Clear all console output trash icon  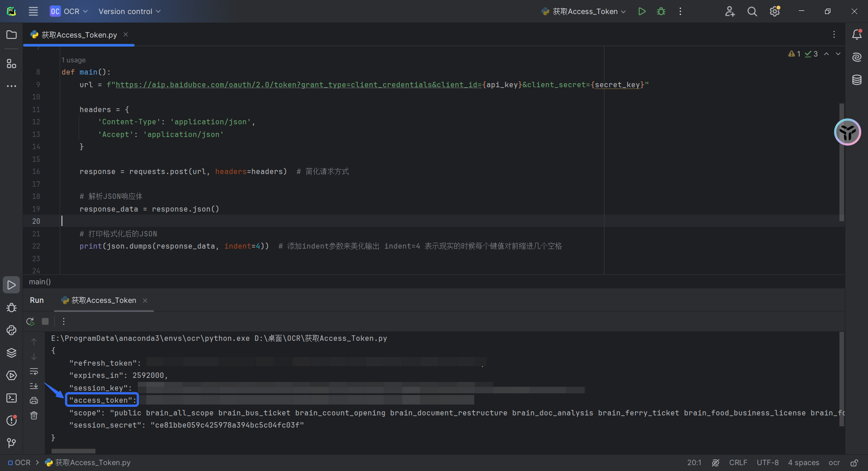pos(34,415)
